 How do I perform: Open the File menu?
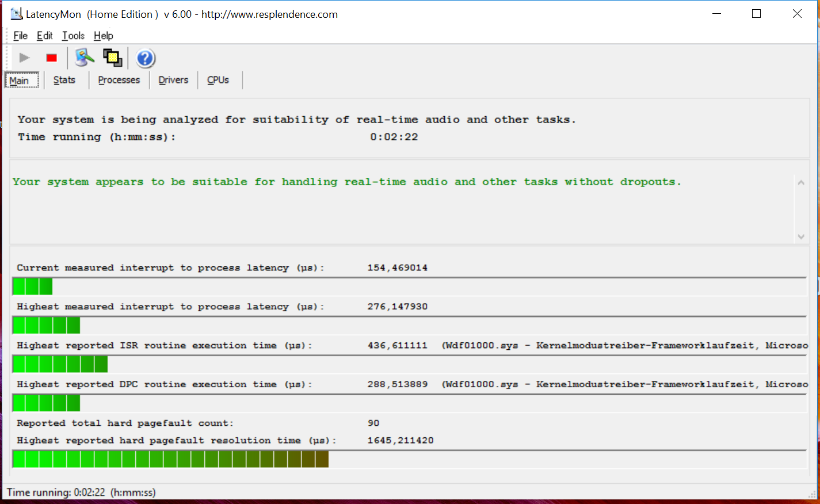coord(20,36)
